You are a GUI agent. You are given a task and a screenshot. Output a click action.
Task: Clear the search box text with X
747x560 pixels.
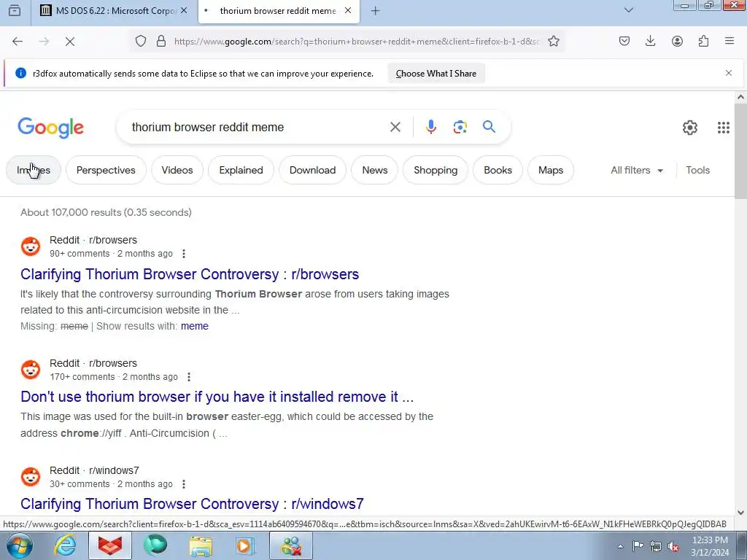tap(395, 127)
